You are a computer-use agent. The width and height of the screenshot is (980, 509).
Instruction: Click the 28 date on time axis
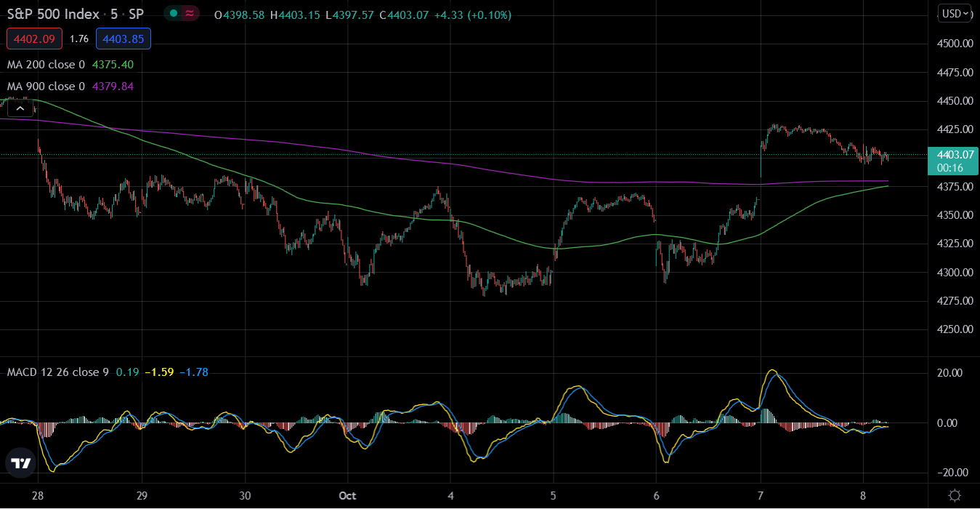39,495
